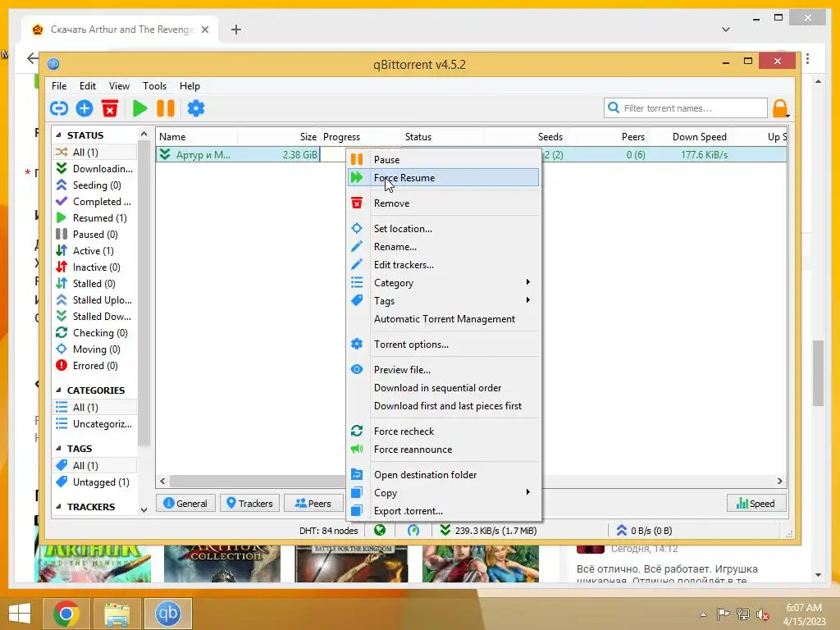Toggle Automatic Torrent Management
This screenshot has width=840, height=630.
(x=444, y=319)
